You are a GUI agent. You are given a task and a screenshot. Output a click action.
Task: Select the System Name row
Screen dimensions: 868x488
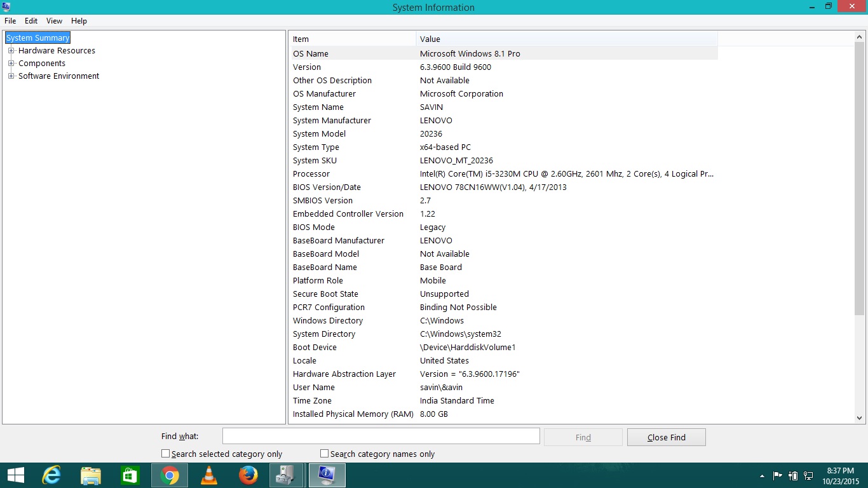[505, 107]
